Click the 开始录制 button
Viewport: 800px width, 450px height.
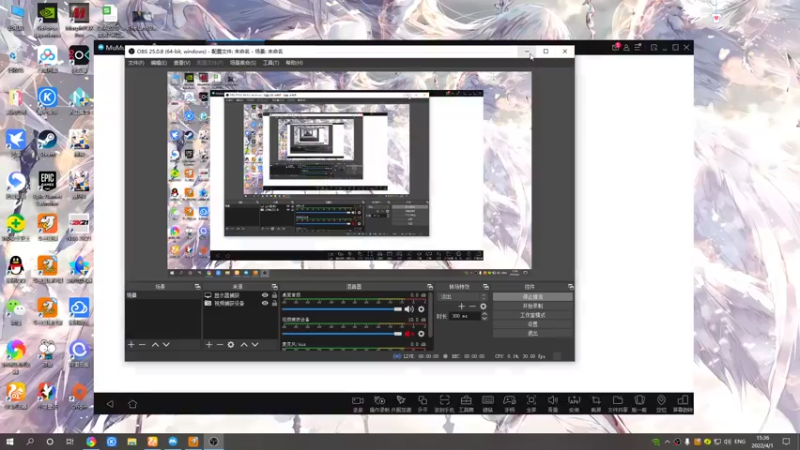coord(533,306)
